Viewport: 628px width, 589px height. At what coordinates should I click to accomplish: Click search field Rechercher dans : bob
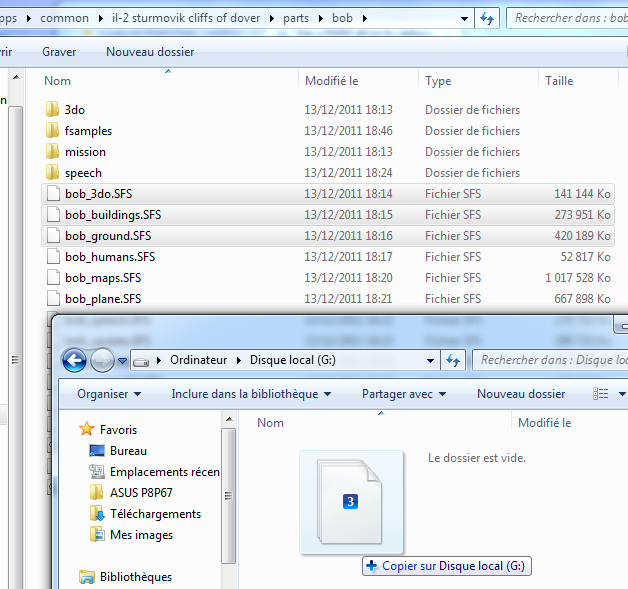coord(570,18)
